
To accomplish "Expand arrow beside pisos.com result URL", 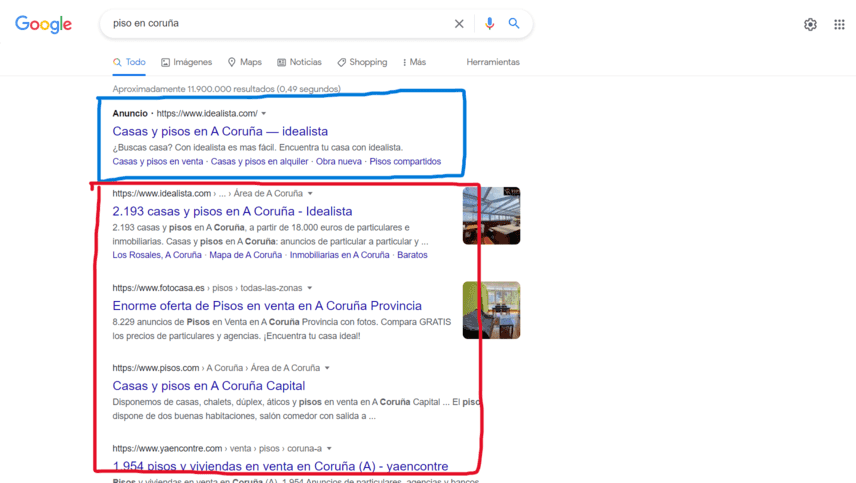I will tap(327, 368).
